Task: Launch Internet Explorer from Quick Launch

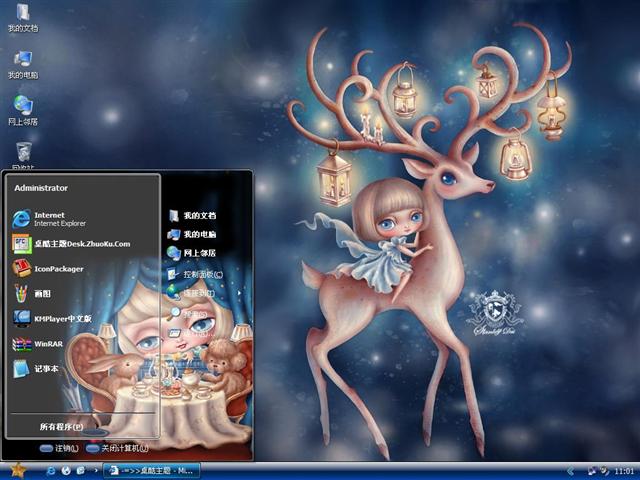Action: click(51, 471)
